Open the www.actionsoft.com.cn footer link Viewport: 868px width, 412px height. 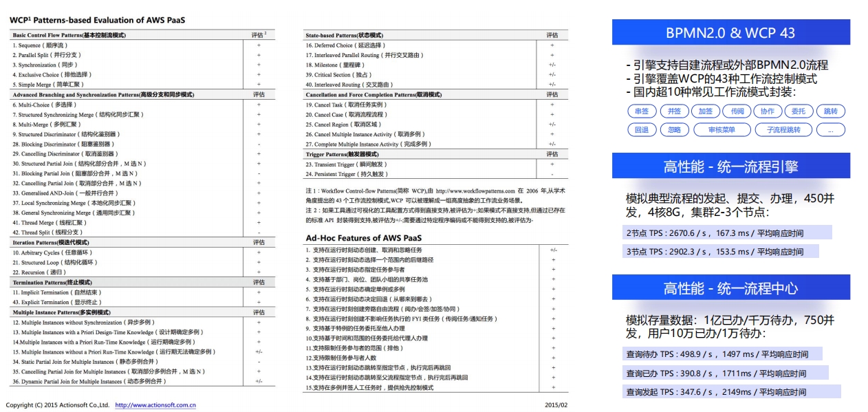point(155,405)
